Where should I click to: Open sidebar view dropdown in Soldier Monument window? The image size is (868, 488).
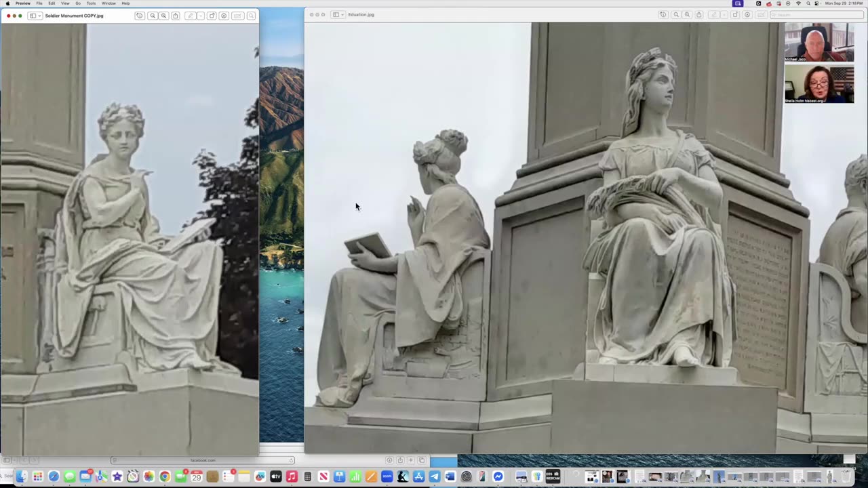(35, 16)
